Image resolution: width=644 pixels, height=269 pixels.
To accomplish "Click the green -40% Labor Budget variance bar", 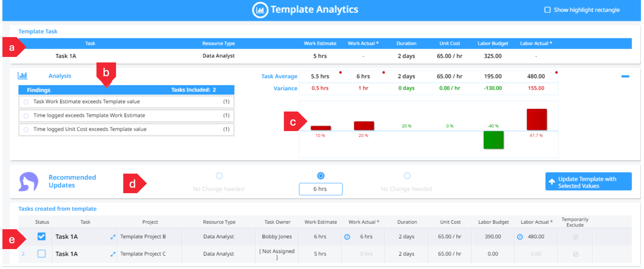I will tap(493, 140).
